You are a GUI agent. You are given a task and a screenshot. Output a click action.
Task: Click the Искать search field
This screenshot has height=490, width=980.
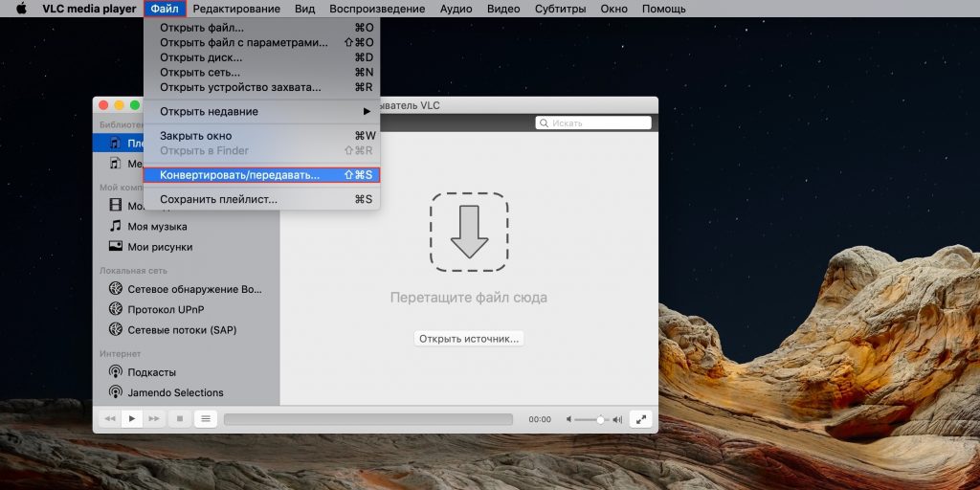593,123
